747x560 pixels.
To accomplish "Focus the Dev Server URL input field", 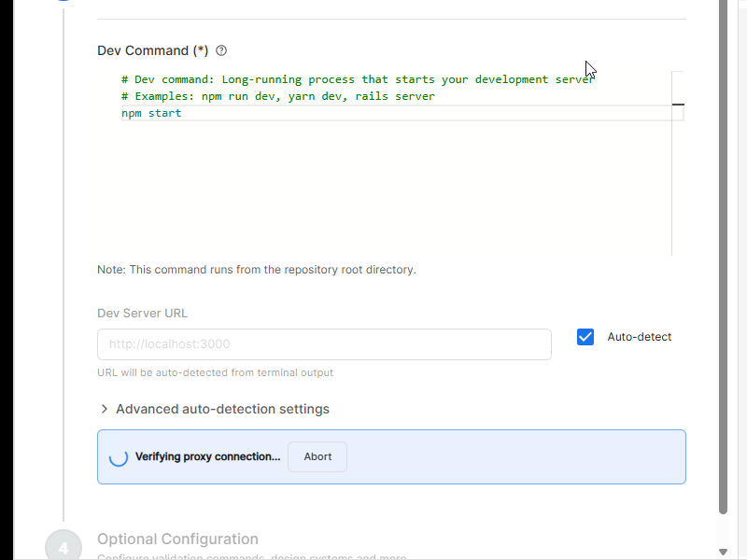I will [x=324, y=344].
